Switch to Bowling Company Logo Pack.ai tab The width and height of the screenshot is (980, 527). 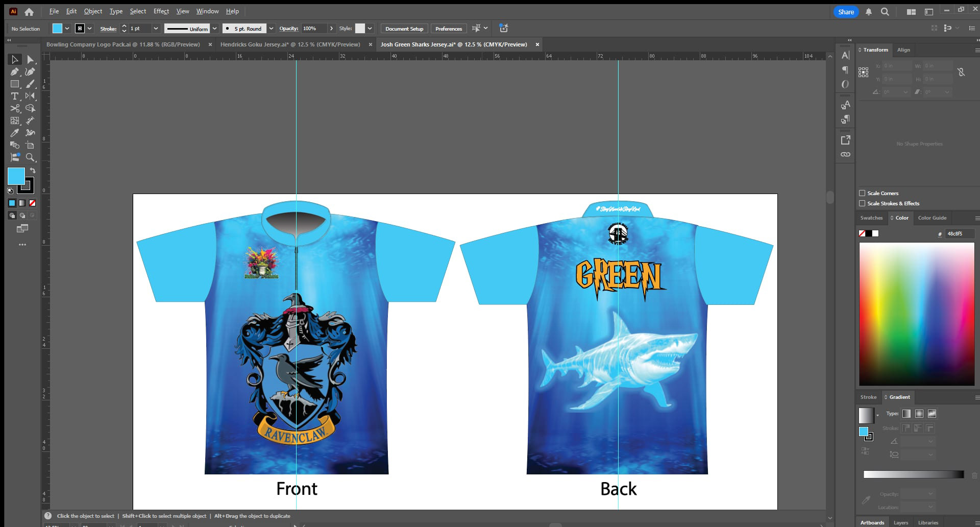[x=123, y=44]
